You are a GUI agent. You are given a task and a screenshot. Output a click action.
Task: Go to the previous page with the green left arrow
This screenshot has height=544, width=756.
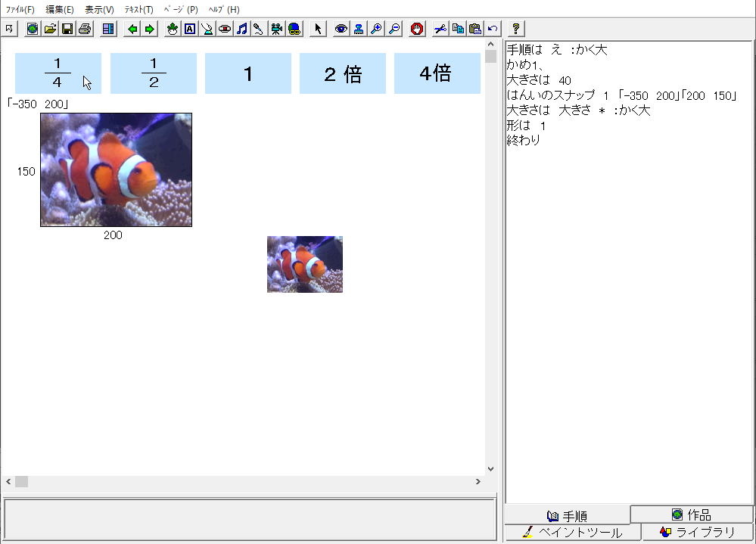click(x=132, y=29)
